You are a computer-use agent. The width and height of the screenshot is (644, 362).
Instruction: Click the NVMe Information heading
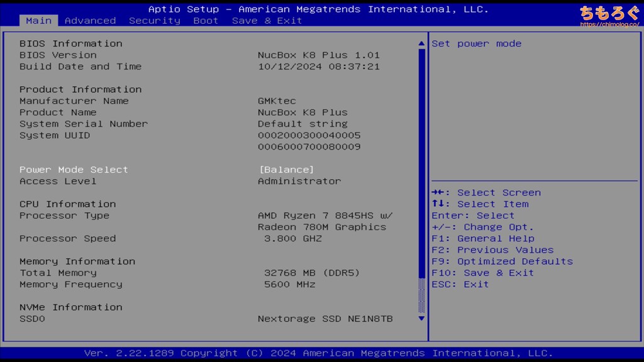point(71,307)
